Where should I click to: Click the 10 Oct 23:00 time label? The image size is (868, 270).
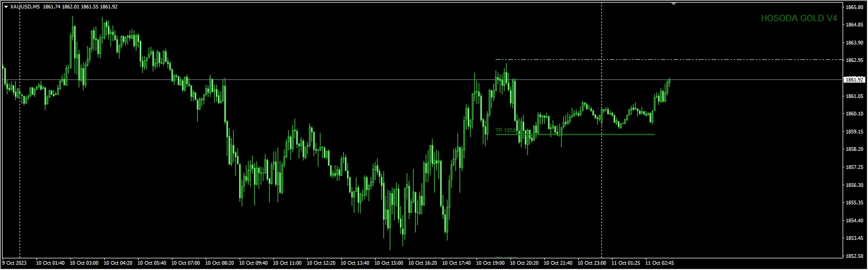click(592, 263)
